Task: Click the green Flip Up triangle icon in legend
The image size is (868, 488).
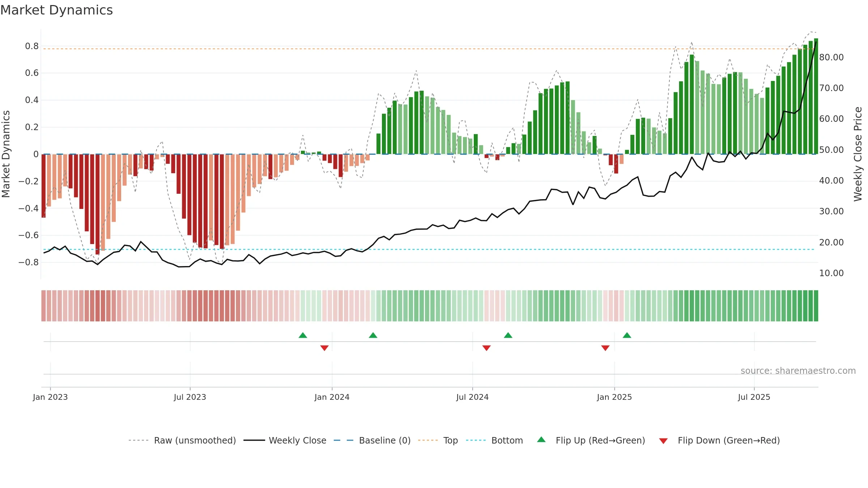Action: pos(541,440)
